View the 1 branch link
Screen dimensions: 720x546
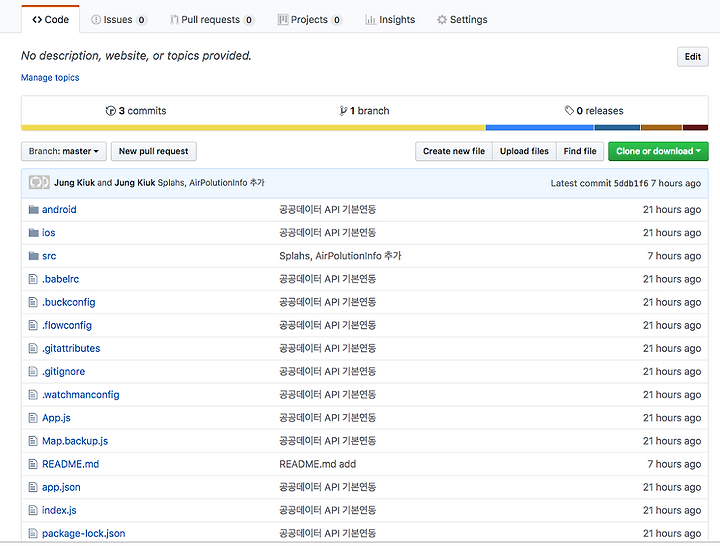[364, 111]
